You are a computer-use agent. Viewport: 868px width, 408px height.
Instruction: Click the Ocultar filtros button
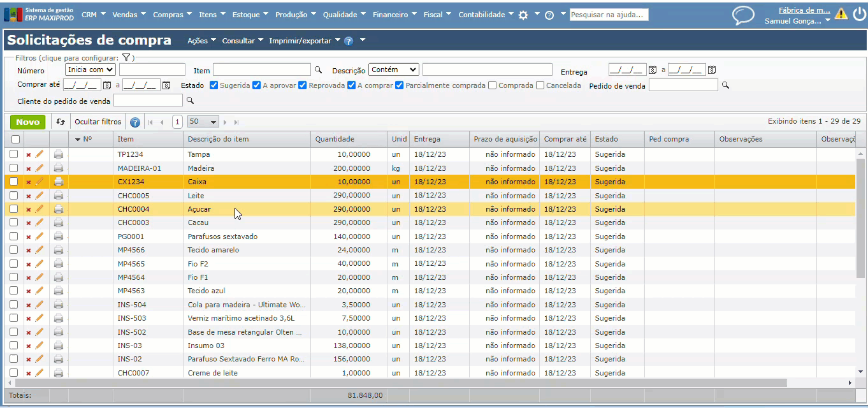[98, 122]
